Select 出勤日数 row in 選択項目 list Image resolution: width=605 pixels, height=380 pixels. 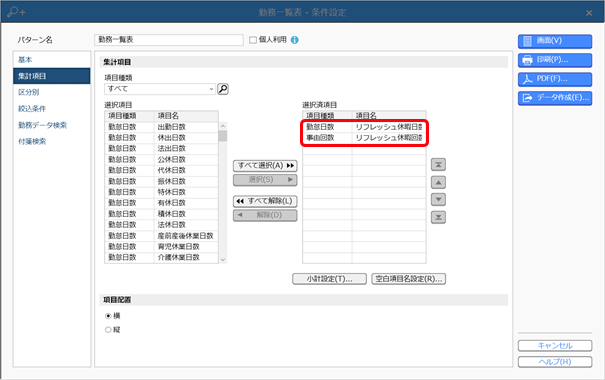(161, 127)
